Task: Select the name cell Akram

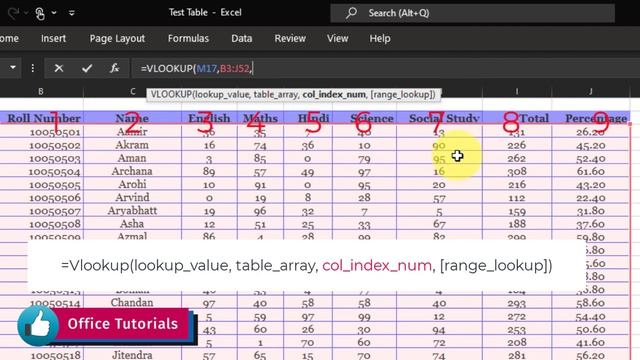Action: coord(132,145)
